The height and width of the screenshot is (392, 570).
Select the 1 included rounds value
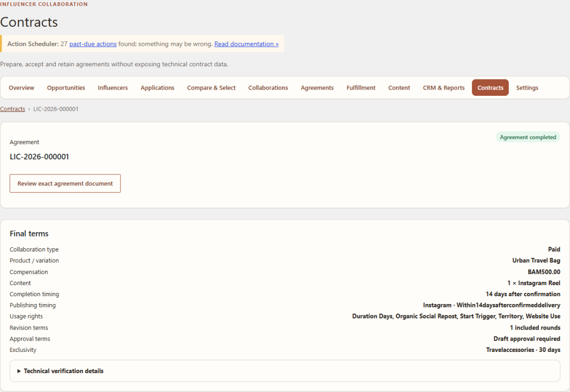click(x=535, y=327)
